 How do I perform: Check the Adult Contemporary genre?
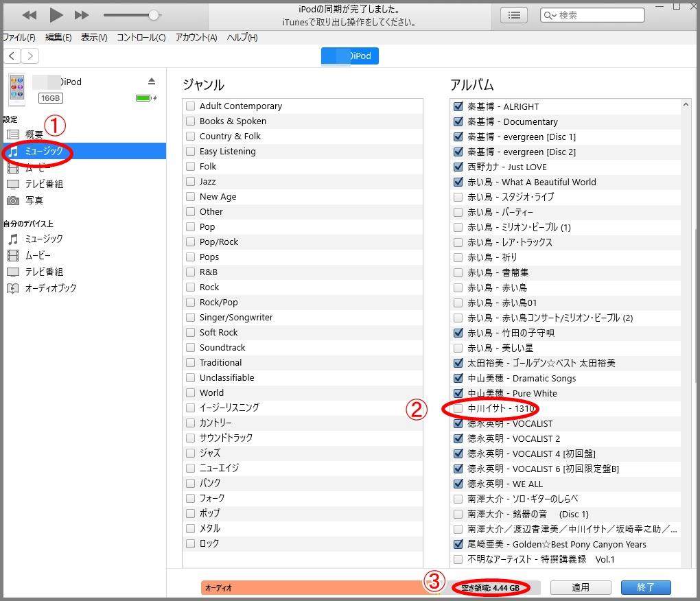click(x=191, y=106)
